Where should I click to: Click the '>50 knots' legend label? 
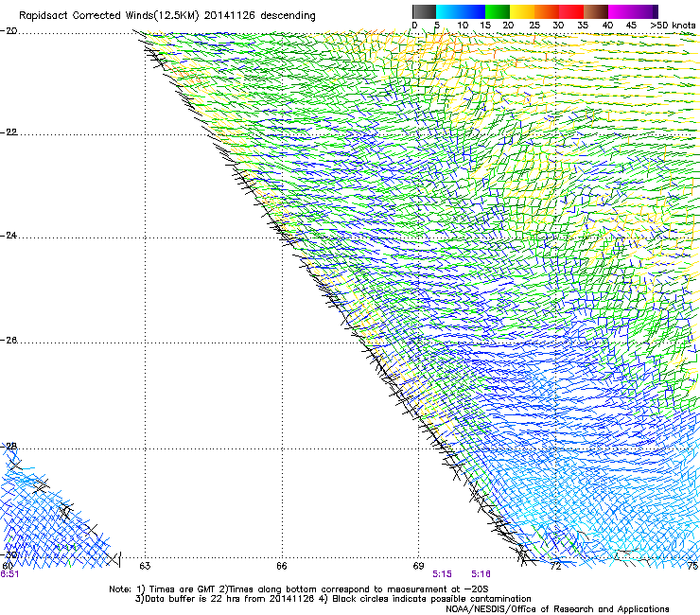tap(673, 26)
